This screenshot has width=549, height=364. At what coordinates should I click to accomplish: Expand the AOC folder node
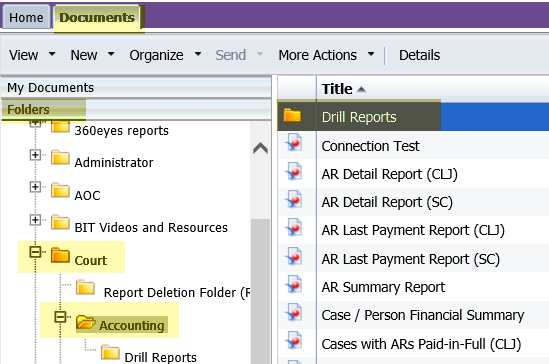click(35, 187)
